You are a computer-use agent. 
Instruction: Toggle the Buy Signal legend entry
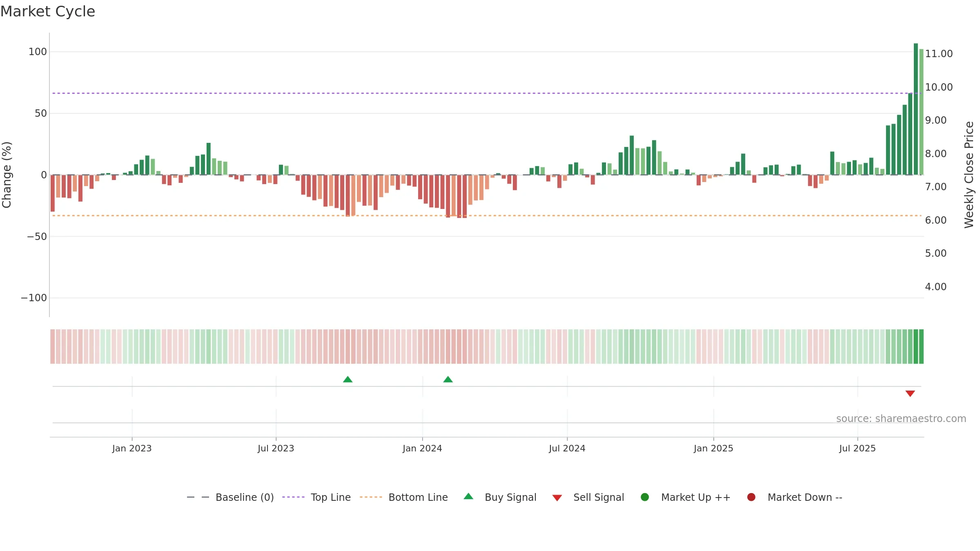coord(500,497)
